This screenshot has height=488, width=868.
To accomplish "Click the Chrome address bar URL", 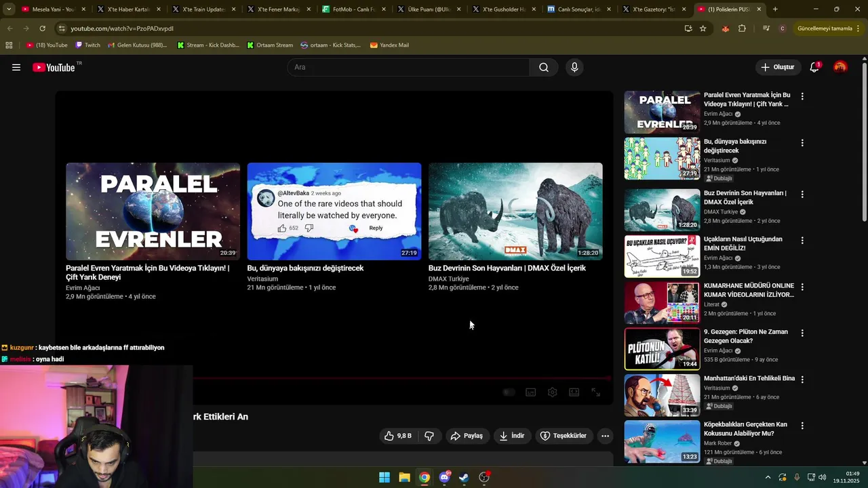I will point(122,28).
